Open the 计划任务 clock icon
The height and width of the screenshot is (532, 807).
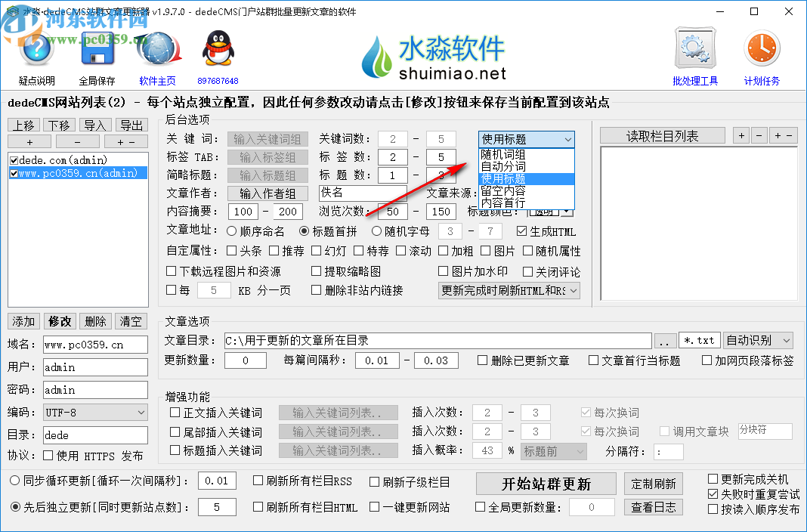(x=761, y=47)
